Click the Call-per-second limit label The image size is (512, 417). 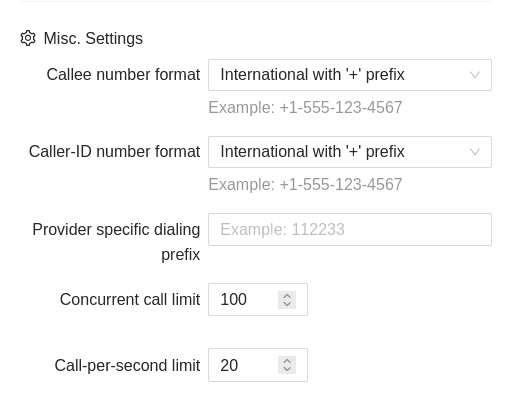coord(127,365)
